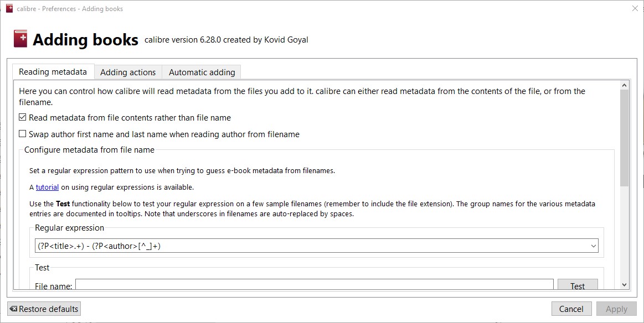Click the Restore defaults button
Screen dimensions: 644x323
44,309
